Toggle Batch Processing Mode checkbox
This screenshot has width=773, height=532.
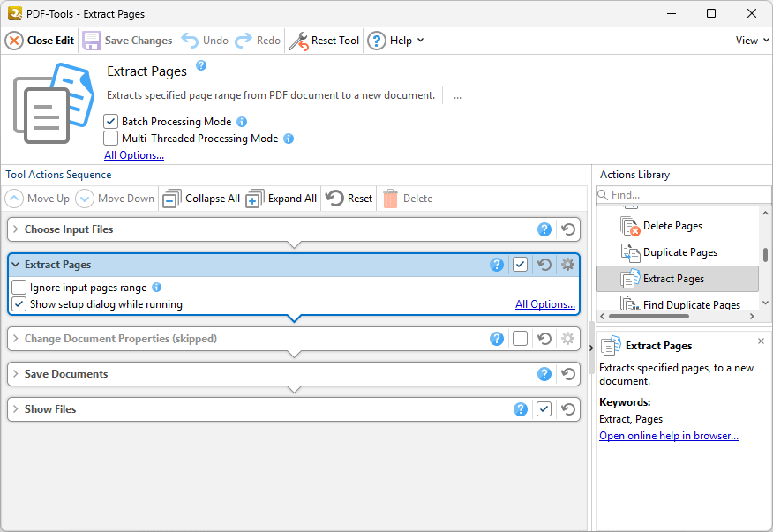[x=111, y=121]
